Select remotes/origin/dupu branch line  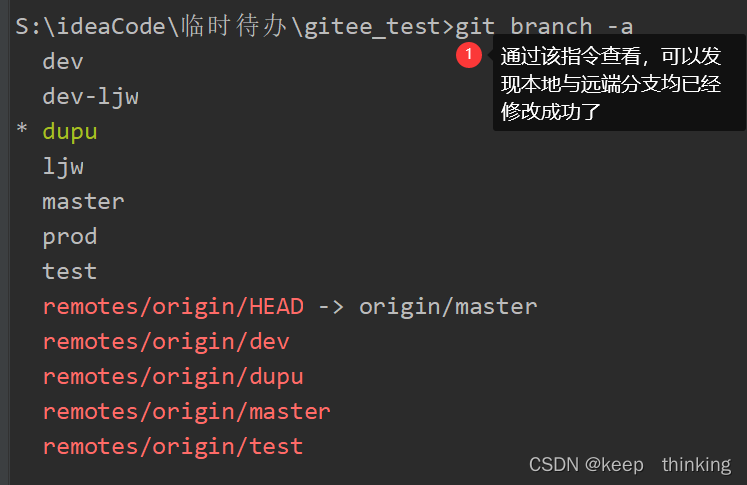[x=173, y=377]
